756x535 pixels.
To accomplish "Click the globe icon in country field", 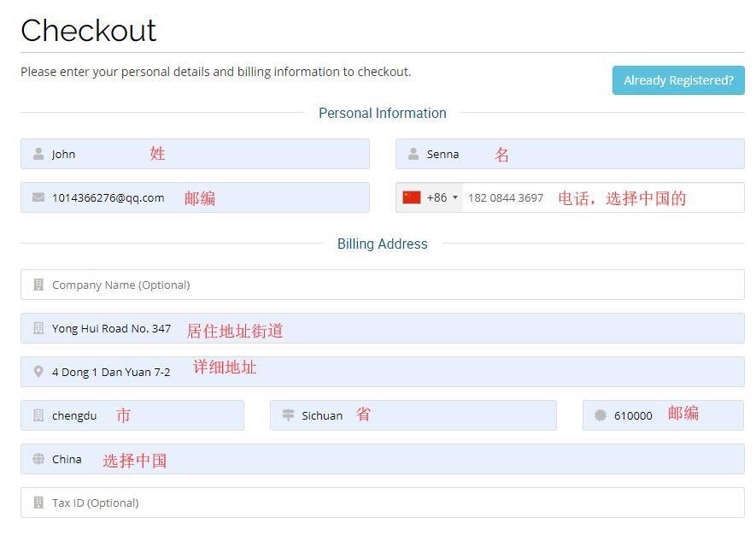I will pos(38,459).
